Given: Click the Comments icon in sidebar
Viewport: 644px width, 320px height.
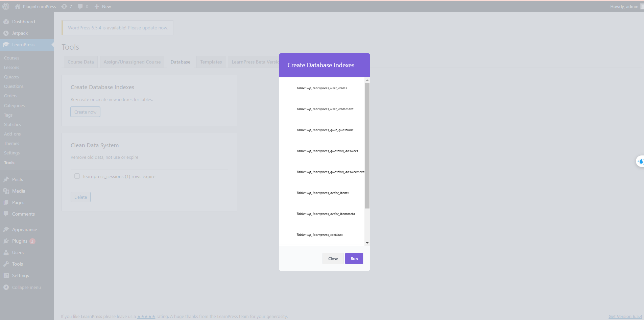Looking at the screenshot, I should pos(6,214).
